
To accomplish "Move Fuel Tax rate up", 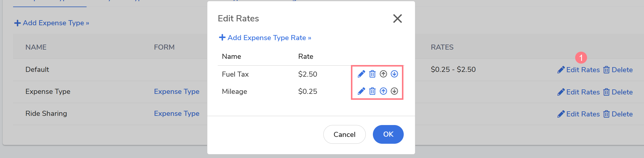I will pyautogui.click(x=383, y=74).
